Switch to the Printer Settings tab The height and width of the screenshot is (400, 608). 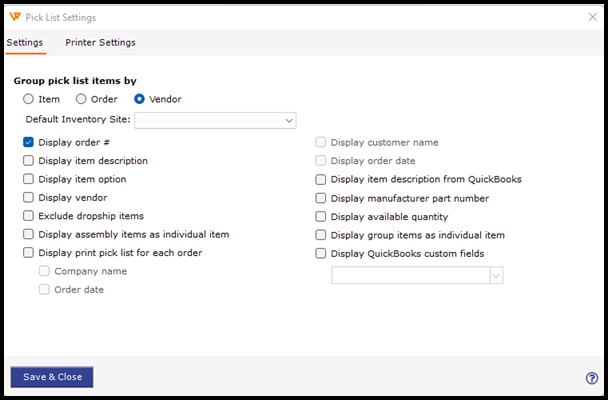click(100, 43)
